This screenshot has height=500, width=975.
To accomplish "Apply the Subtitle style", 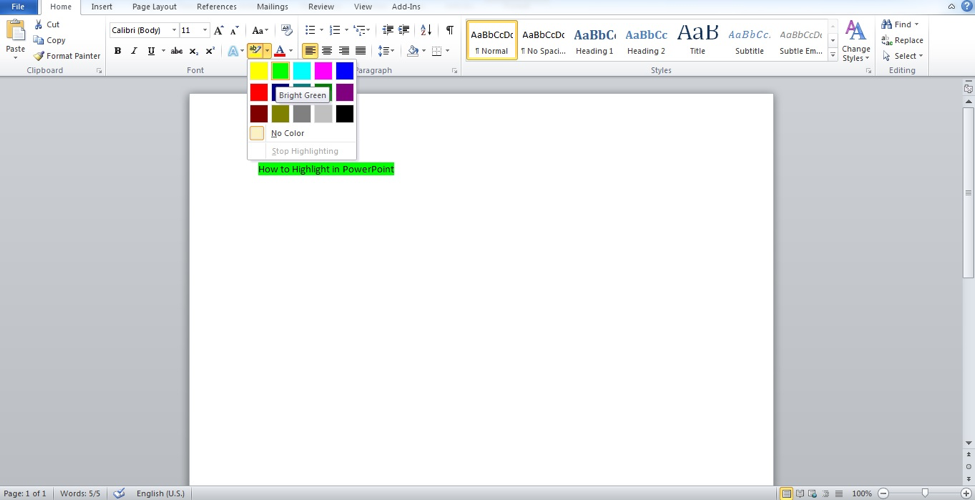I will [749, 40].
